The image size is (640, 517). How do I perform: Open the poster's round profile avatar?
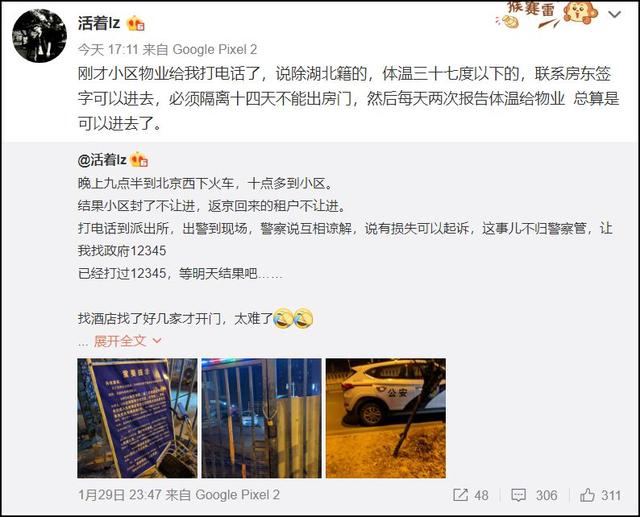(39, 36)
